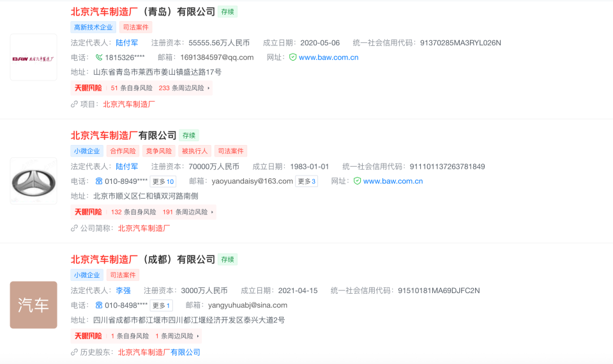
Task: View the 132 条自身风险 details
Action: pos(133,212)
